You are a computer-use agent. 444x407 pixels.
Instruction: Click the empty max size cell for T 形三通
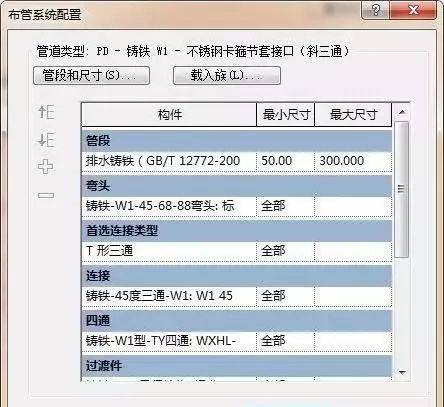click(x=353, y=251)
